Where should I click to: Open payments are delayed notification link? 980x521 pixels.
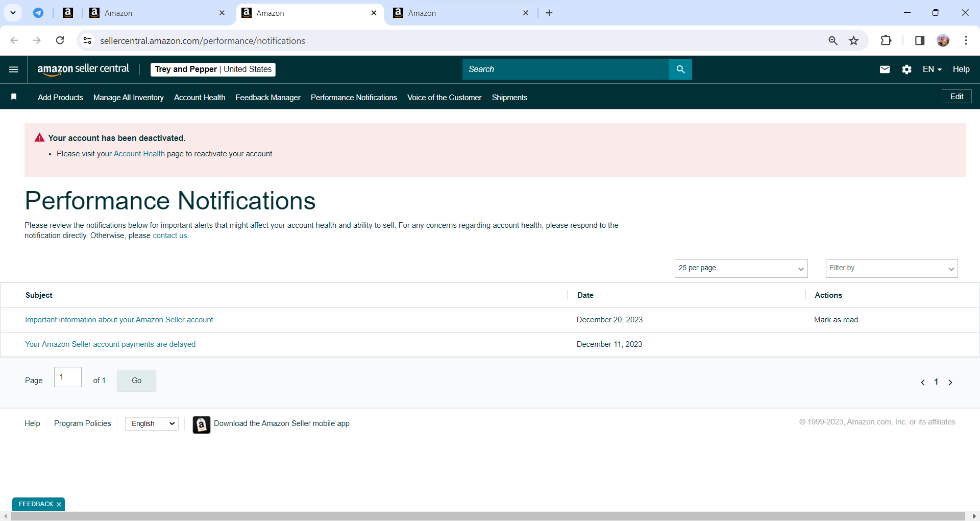point(110,344)
